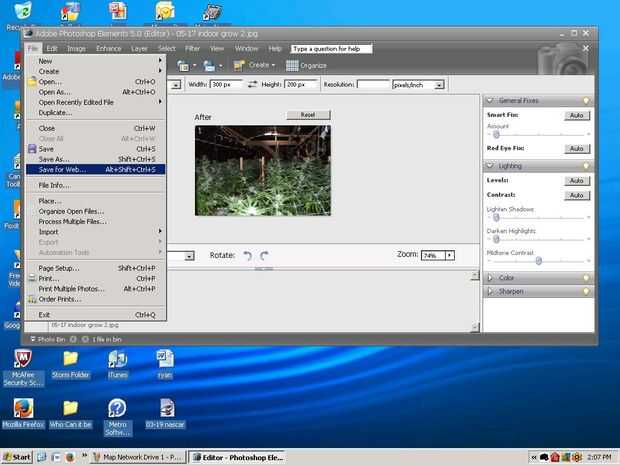Viewport: 620px width, 465px height.
Task: Select Order Prints... menu entry
Action: 95,299
